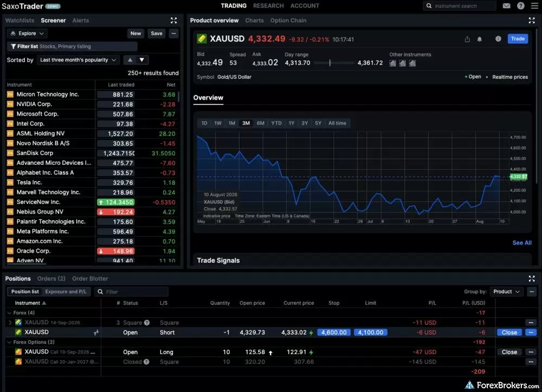Click first icon under Other instruments
542x392 pixels.
tap(392, 63)
